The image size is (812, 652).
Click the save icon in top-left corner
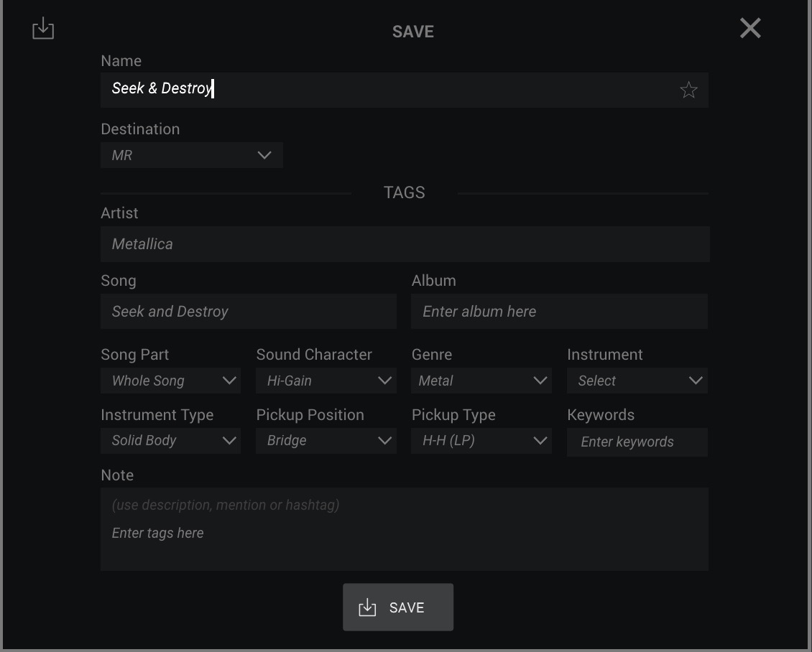click(43, 29)
